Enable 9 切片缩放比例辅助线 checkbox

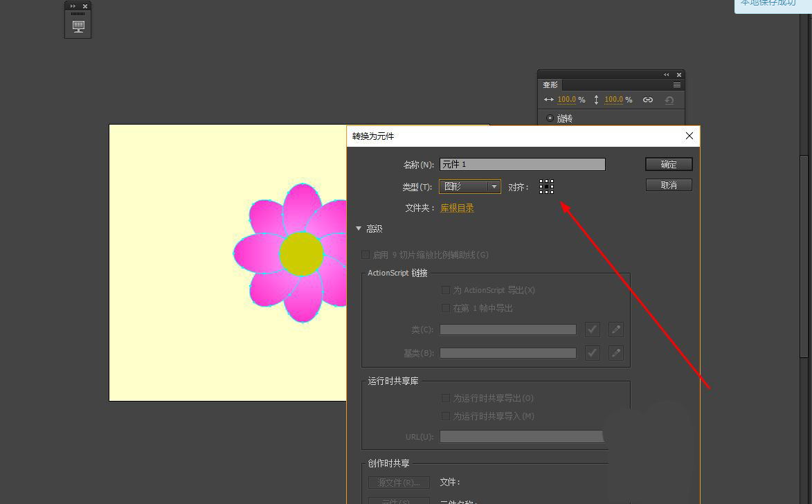point(366,255)
